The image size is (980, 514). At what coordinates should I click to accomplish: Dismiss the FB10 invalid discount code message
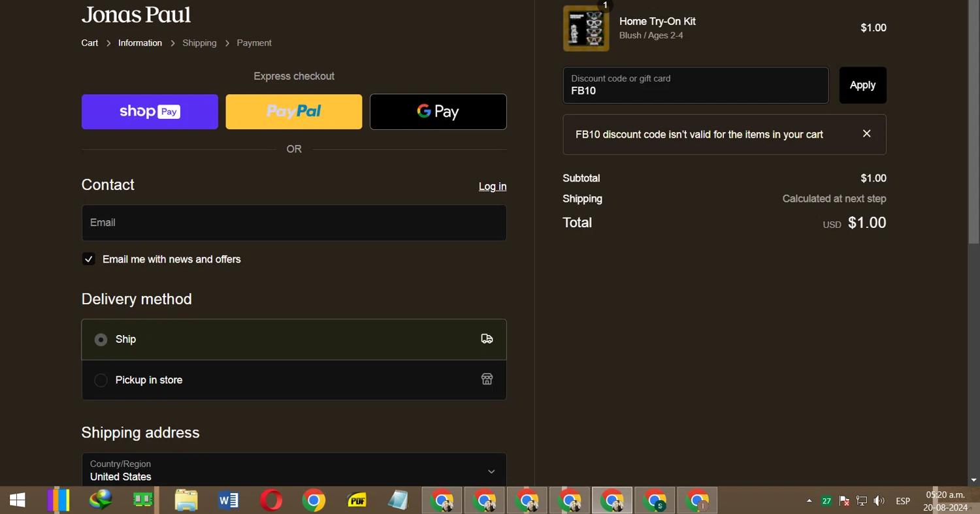[866, 134]
